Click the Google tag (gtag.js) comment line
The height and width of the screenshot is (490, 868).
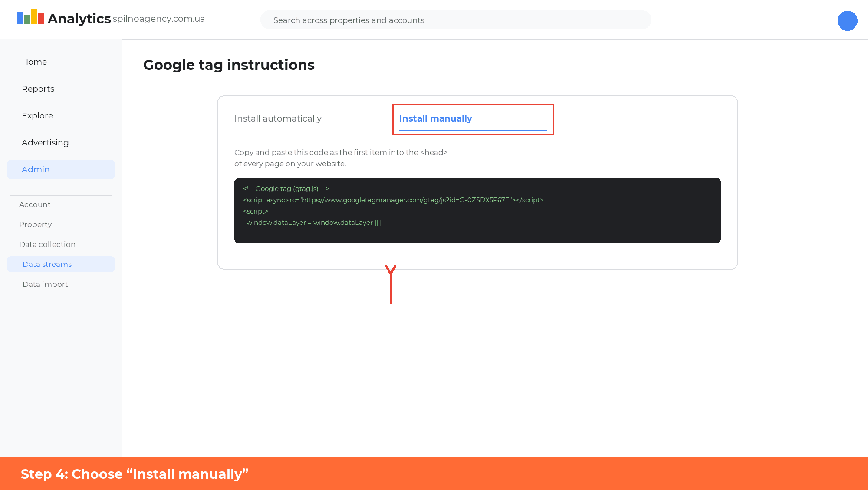click(x=286, y=189)
